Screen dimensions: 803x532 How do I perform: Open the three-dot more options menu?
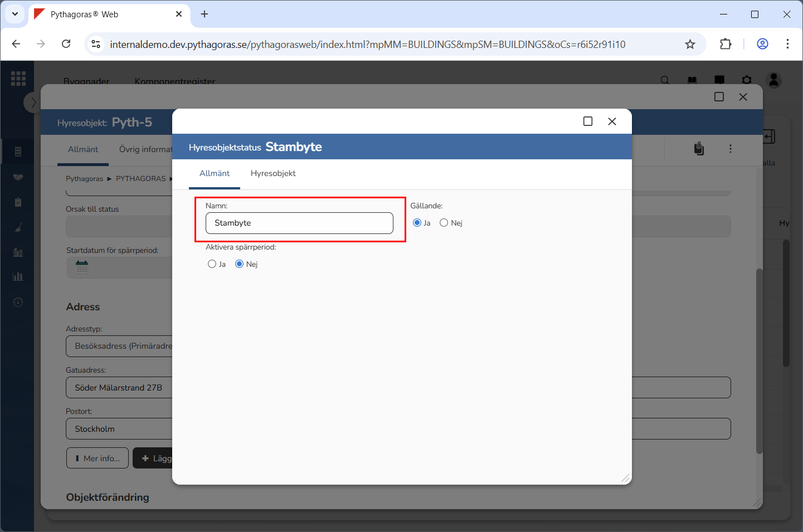tap(730, 149)
